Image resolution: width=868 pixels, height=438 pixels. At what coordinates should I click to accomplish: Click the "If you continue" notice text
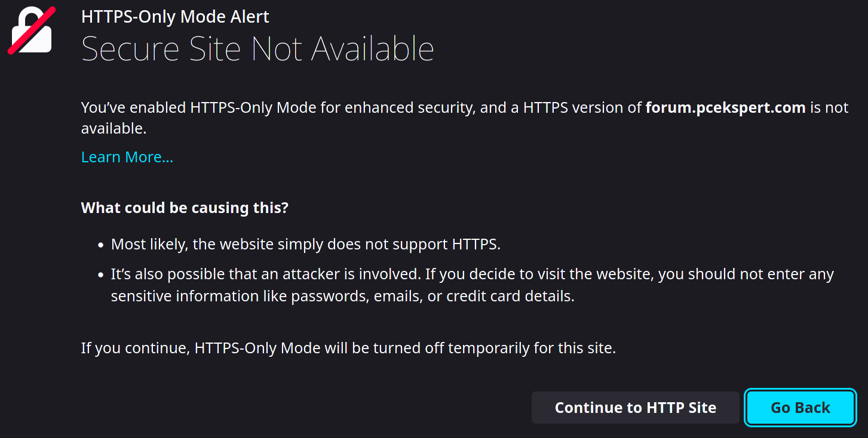[x=136, y=348]
